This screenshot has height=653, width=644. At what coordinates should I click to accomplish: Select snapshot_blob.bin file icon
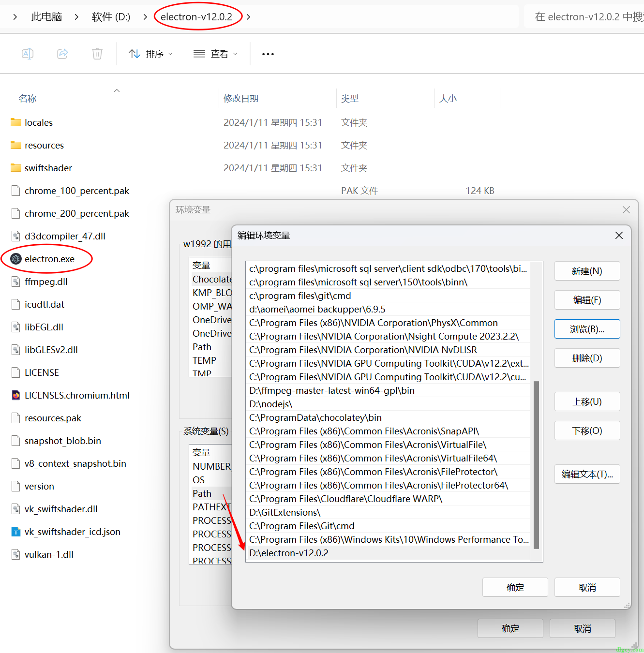[x=16, y=441]
